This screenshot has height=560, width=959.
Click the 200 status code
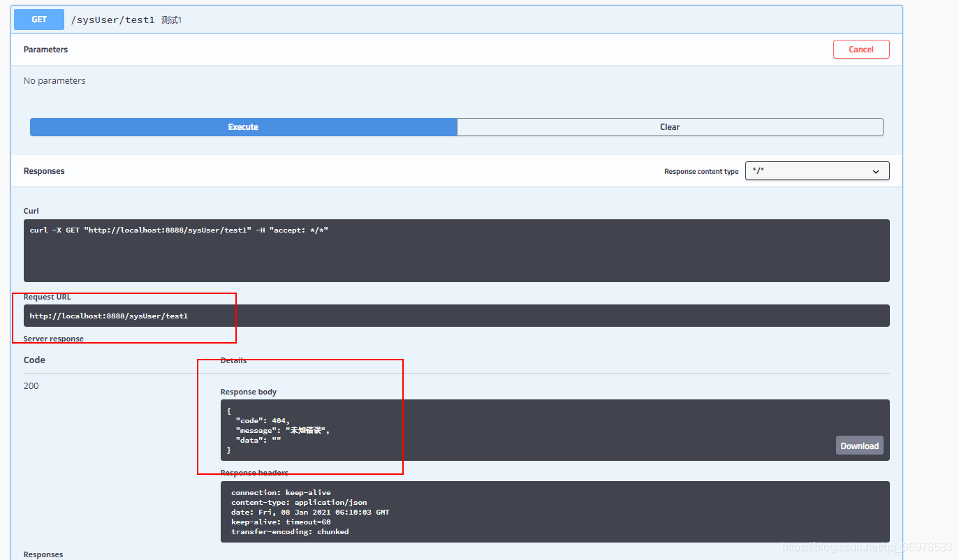click(x=31, y=386)
